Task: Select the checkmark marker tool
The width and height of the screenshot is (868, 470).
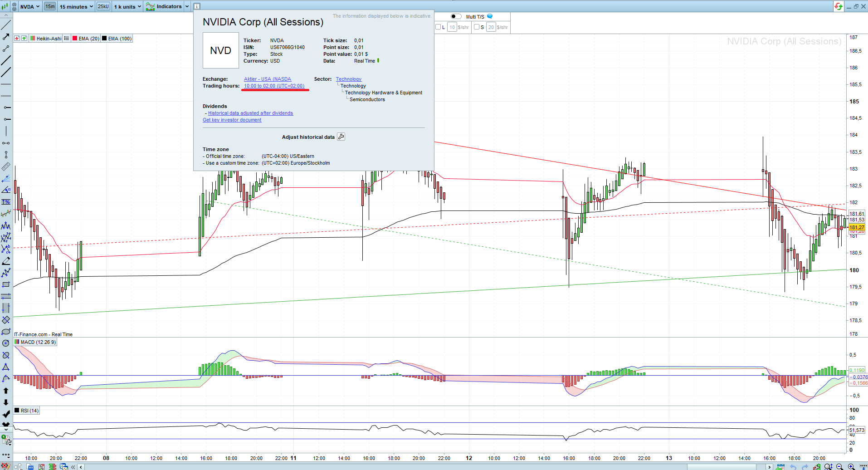Action: (6, 414)
